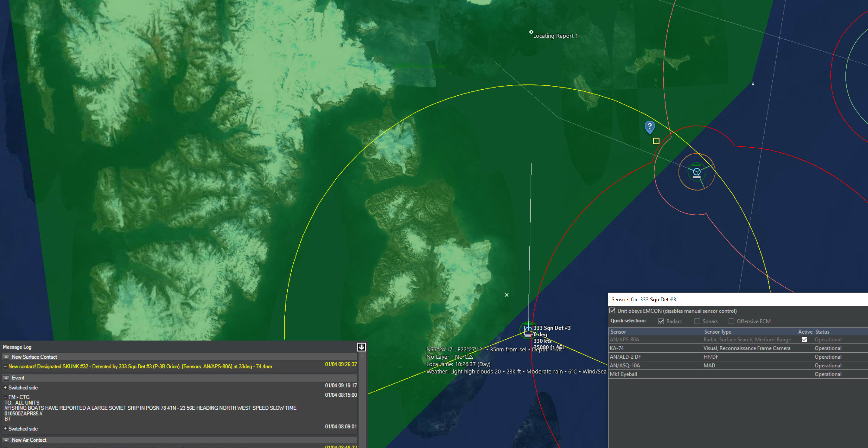Collapse the New Surface Contact message group
Screen dimensions: 868x448
point(6,357)
